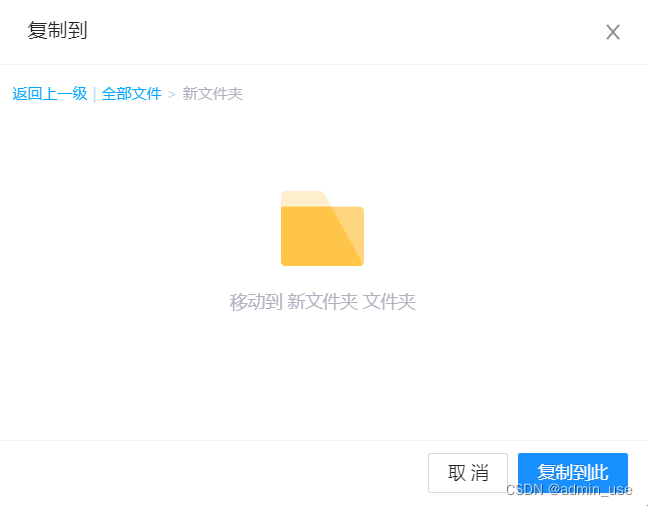Cancel with the 取消 button
Viewport: 648px width, 506px height.
[468, 473]
